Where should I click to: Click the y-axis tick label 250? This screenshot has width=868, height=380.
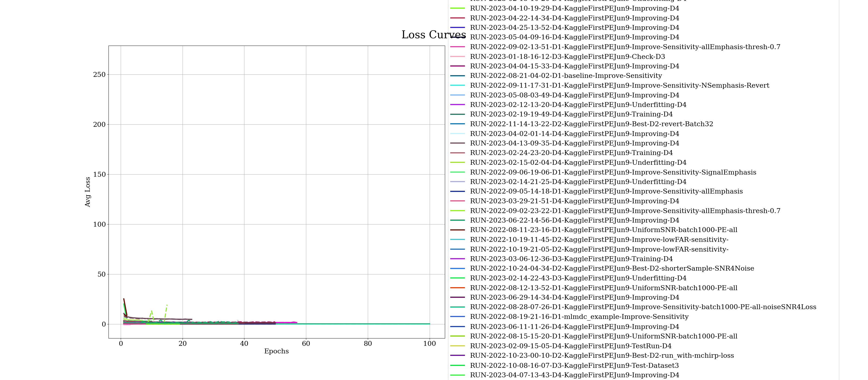point(99,75)
